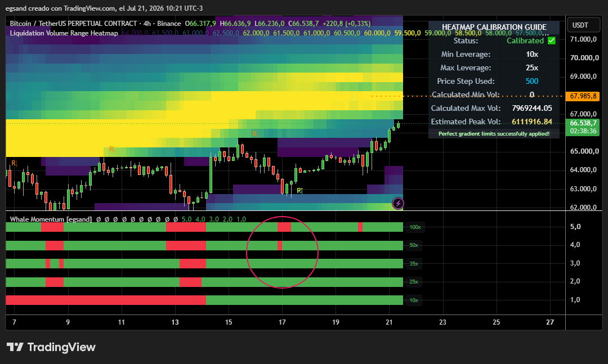Click the small red mark on the 50x bar near 17

pos(280,245)
